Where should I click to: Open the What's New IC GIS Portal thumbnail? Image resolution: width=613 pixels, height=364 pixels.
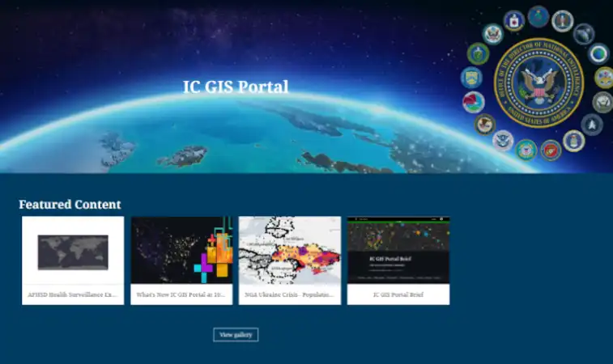pyautogui.click(x=181, y=251)
